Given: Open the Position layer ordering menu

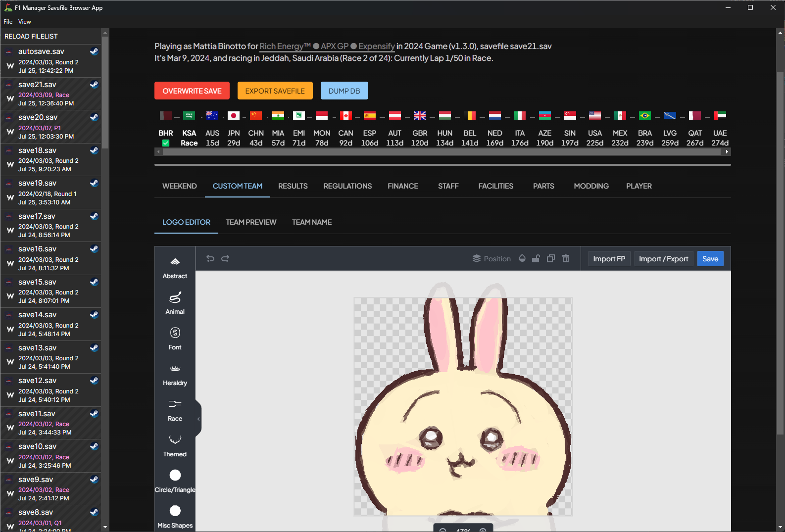Looking at the screenshot, I should (x=491, y=258).
